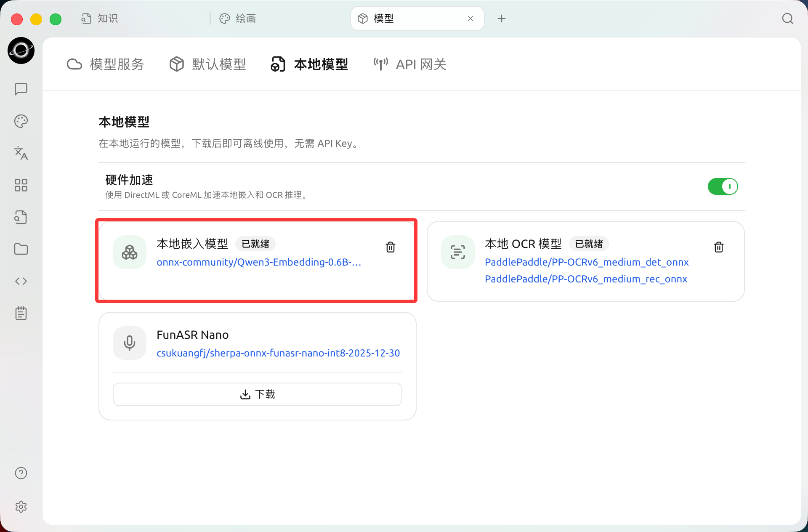Switch to the 知识 tab

pos(100,19)
